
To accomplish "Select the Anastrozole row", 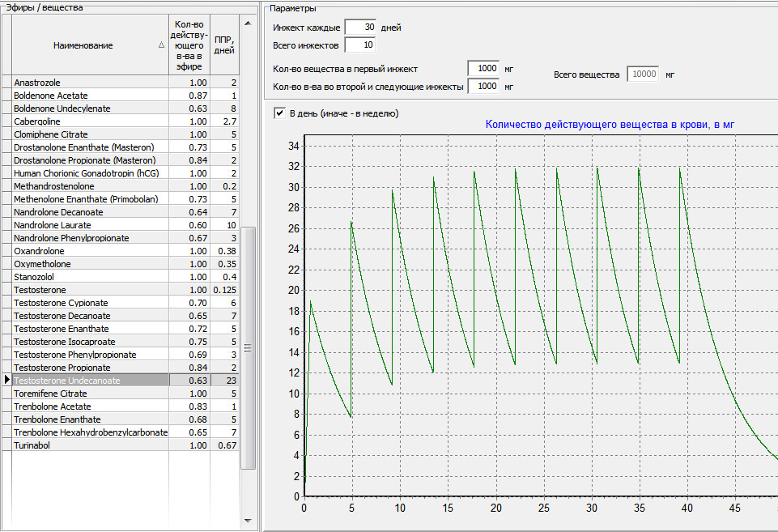I will [89, 83].
